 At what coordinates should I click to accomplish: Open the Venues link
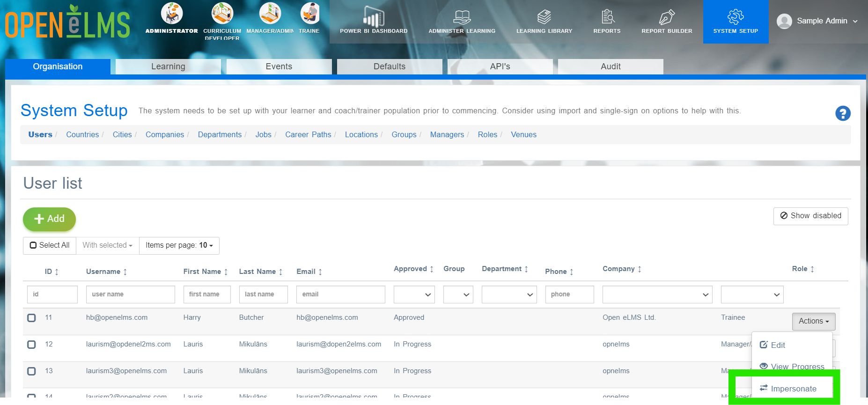point(523,135)
